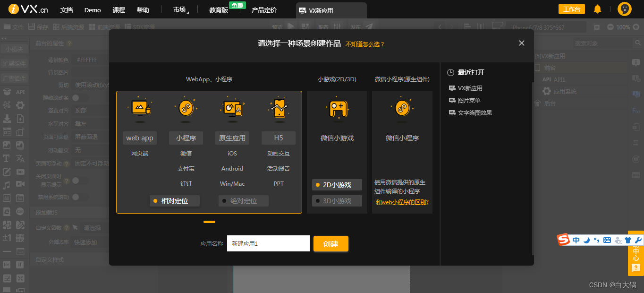Select 2D小游戏 radio option
The image size is (644, 293).
pos(337,185)
